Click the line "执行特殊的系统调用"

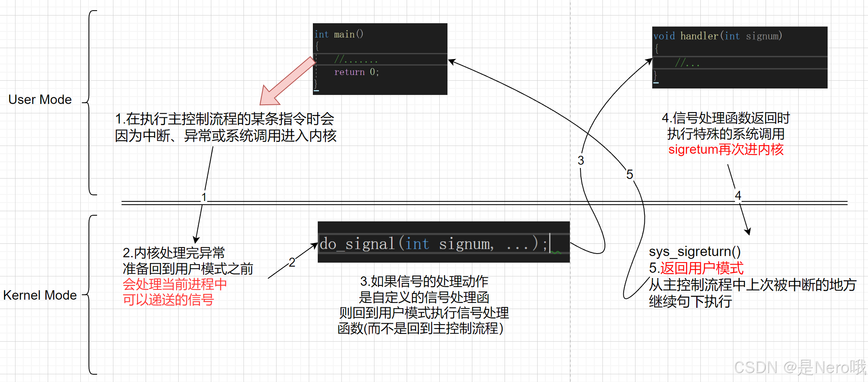click(726, 134)
